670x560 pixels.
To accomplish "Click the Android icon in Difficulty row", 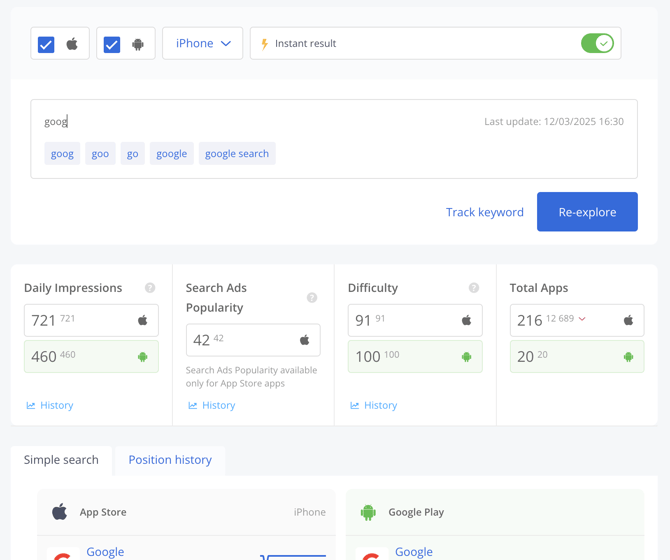I will tap(466, 357).
